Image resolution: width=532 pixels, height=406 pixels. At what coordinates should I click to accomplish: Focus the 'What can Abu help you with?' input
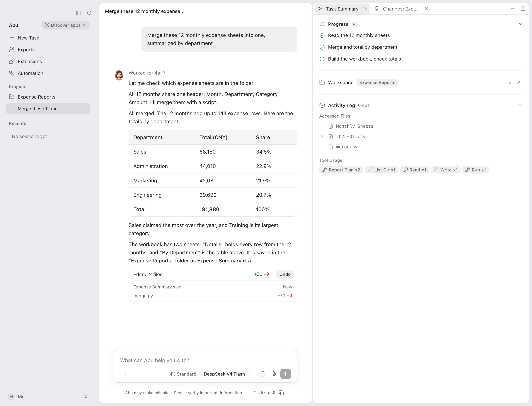205,360
